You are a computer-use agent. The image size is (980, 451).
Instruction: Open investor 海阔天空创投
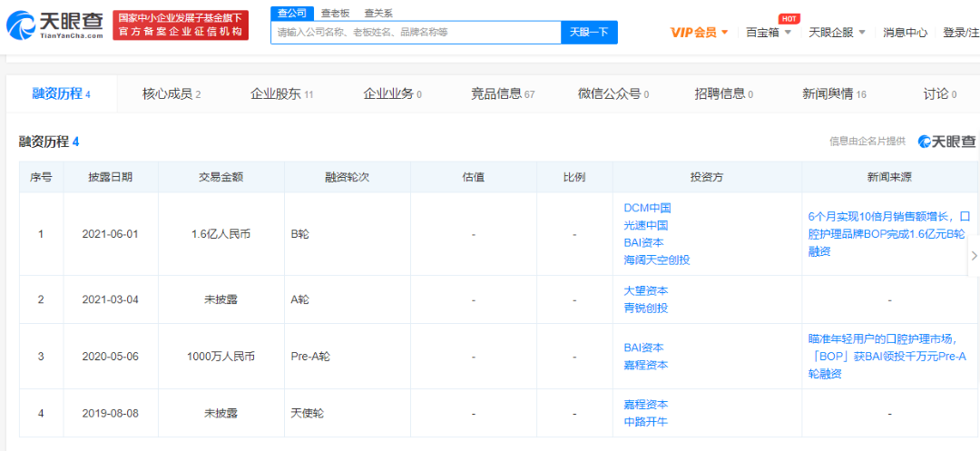click(656, 260)
